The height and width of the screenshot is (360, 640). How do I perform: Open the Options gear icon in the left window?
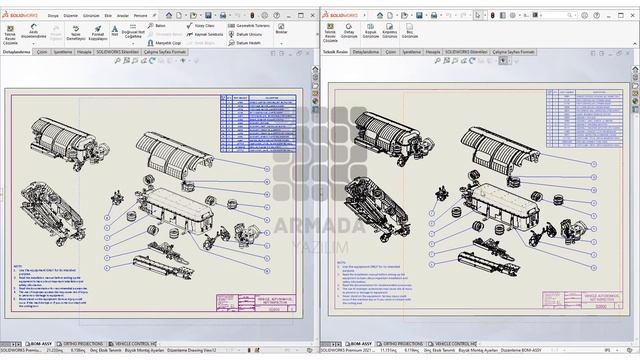(x=265, y=16)
